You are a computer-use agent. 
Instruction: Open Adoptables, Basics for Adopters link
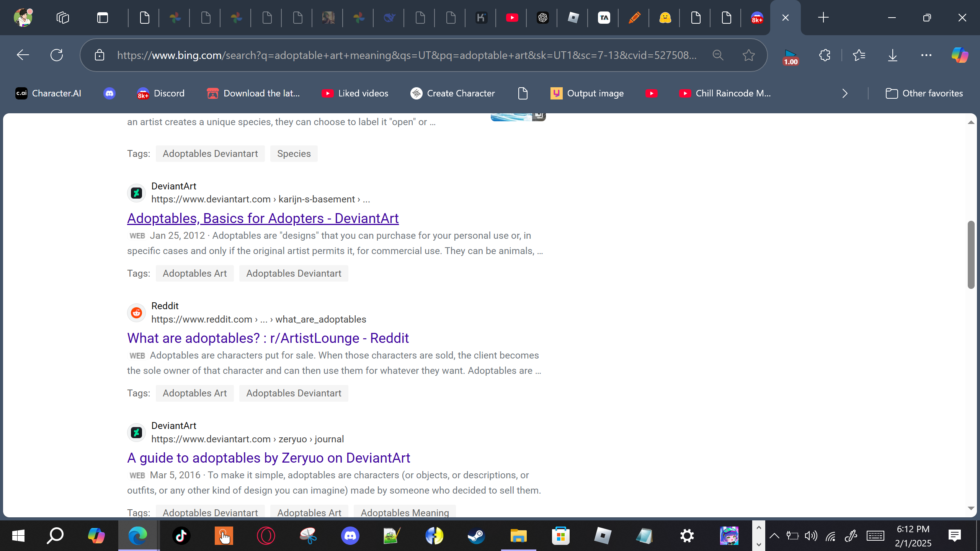[263, 218]
